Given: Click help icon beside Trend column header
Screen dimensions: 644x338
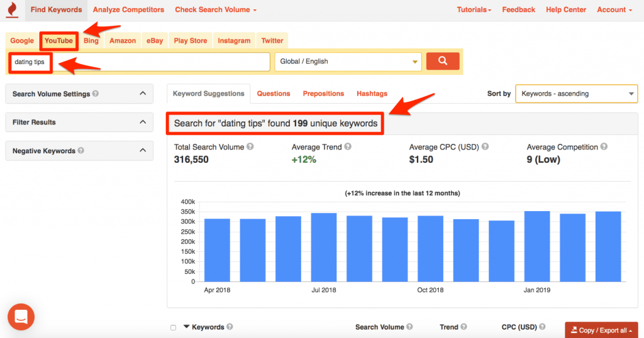Looking at the screenshot, I should tap(464, 327).
